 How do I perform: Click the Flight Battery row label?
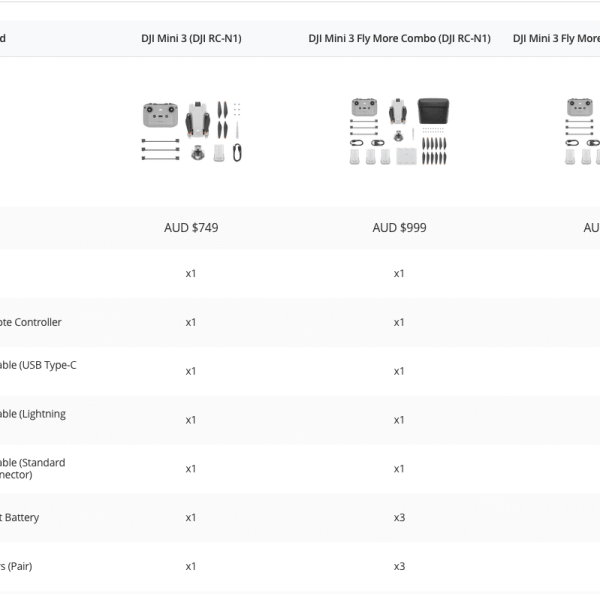pos(20,518)
